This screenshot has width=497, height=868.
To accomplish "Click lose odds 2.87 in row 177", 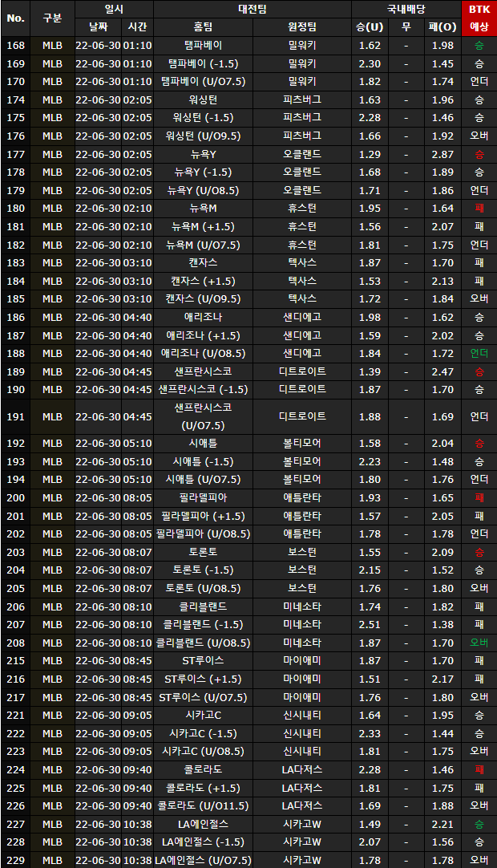I will [442, 155].
